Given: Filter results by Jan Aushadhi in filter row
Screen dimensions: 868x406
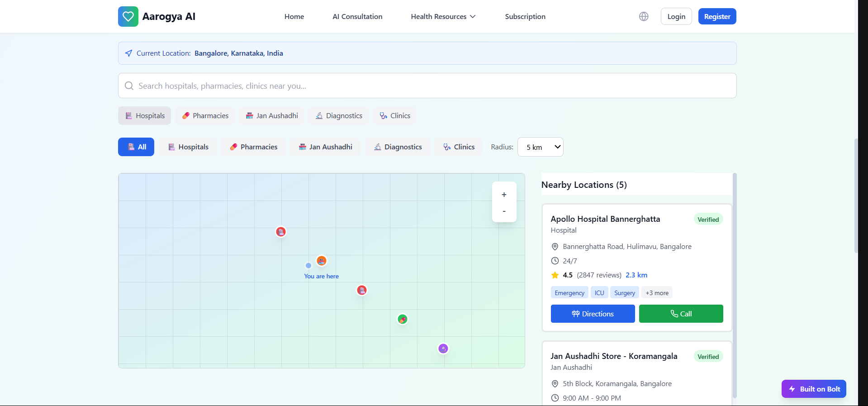Looking at the screenshot, I should (x=325, y=147).
